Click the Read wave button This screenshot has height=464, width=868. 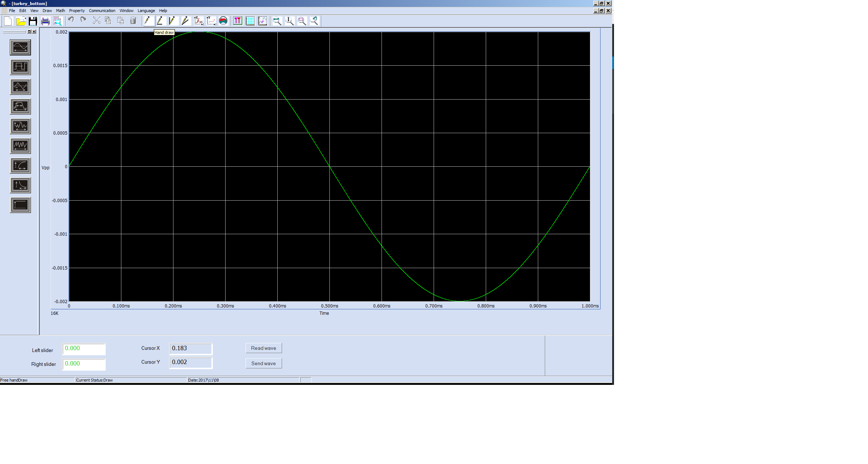263,348
